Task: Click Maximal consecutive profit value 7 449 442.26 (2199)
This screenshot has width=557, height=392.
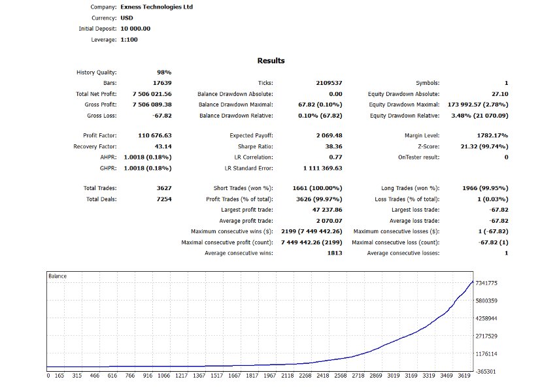Action: pyautogui.click(x=312, y=242)
